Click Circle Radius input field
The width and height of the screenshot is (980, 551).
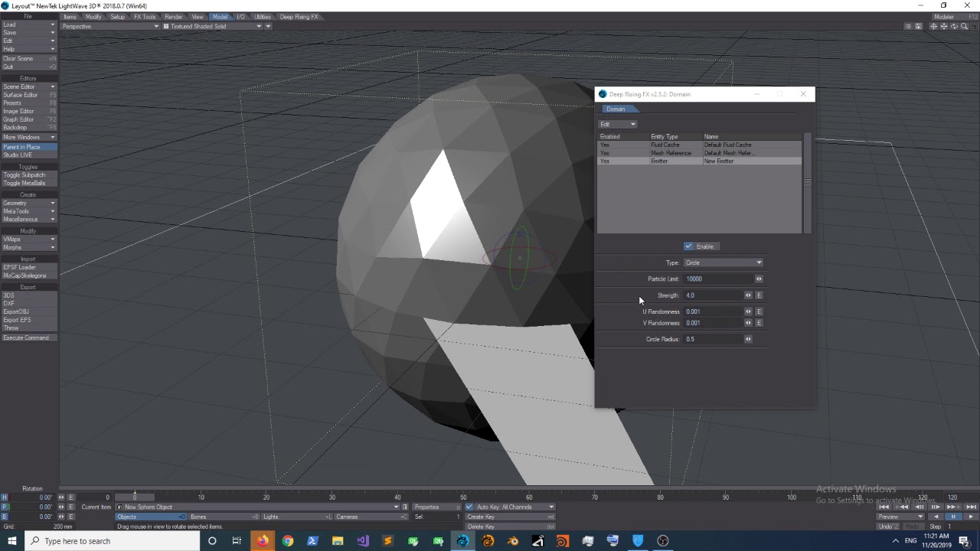(x=714, y=339)
